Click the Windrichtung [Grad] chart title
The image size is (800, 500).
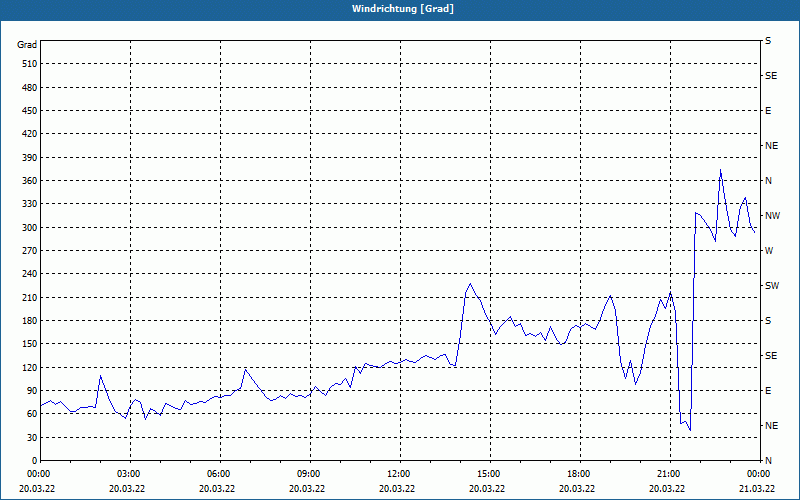(x=403, y=9)
